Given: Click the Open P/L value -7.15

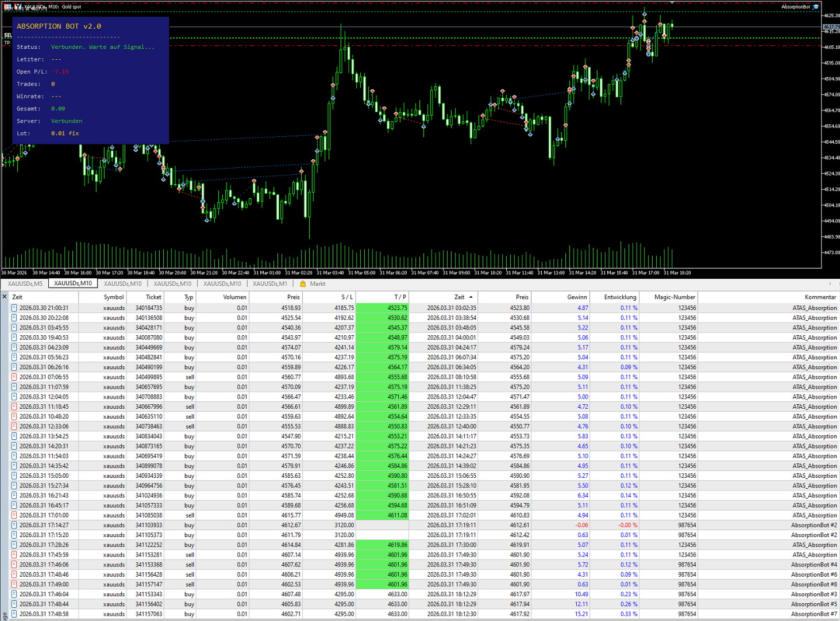Looking at the screenshot, I should pos(60,72).
